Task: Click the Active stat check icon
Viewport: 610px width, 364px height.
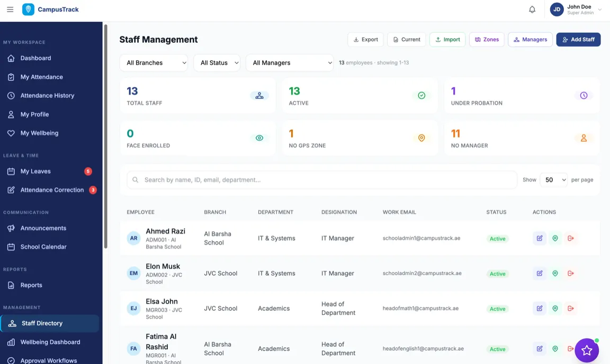Action: (x=421, y=96)
